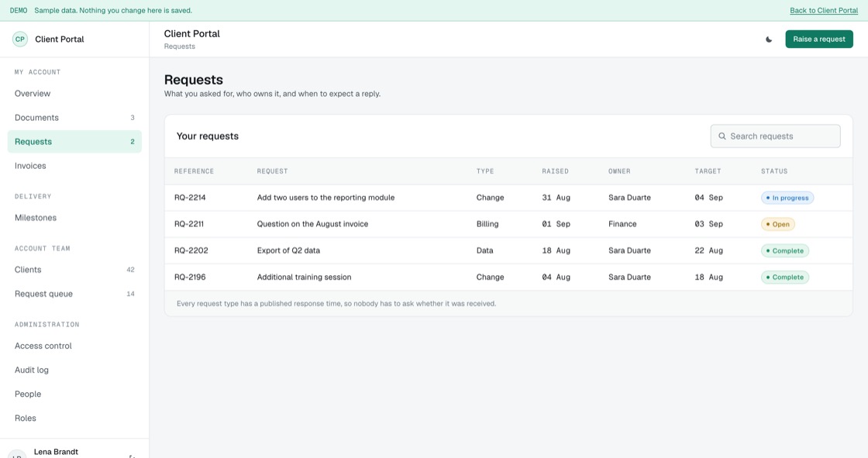868x458 pixels.
Task: Click the 31 Aug raised date
Action: (556, 198)
